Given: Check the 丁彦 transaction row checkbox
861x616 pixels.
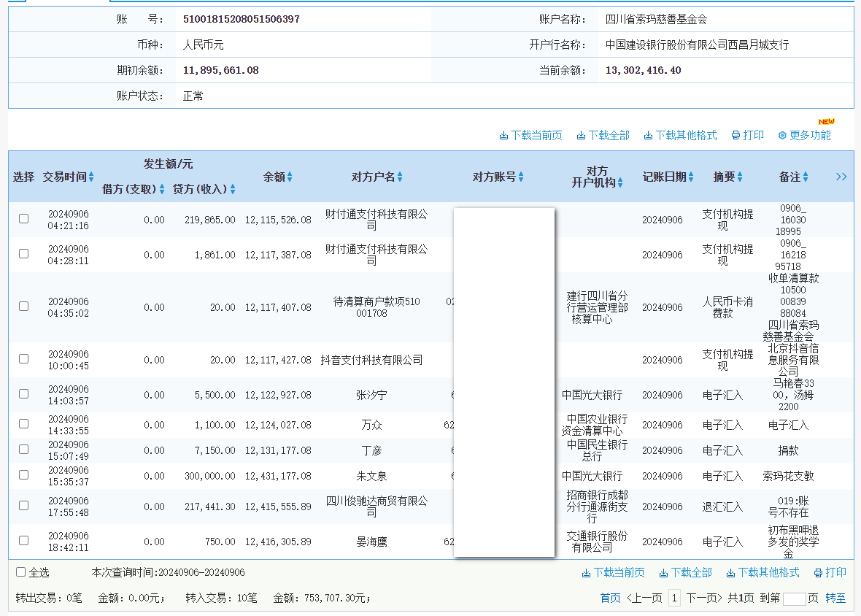Looking at the screenshot, I should point(23,449).
